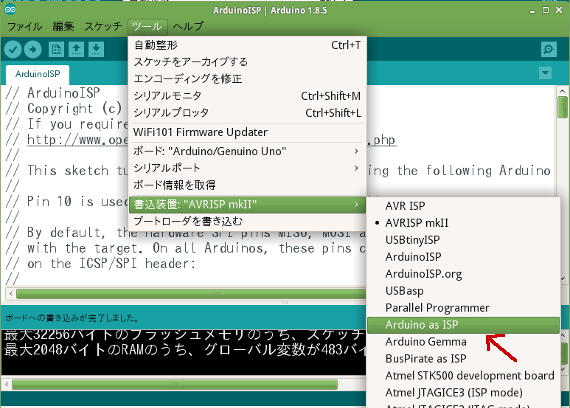Screen dimensions: 570x408
Task: Create a new sketch with New icon
Action: click(56, 49)
